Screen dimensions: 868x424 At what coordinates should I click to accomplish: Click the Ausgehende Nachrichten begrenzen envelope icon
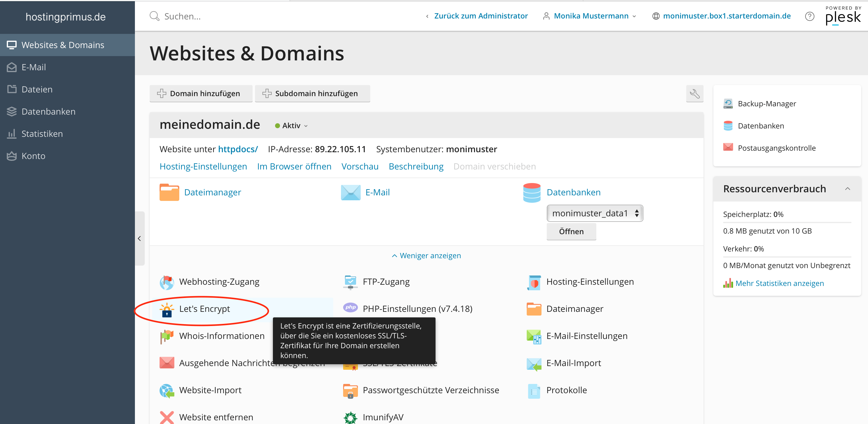[x=167, y=363]
